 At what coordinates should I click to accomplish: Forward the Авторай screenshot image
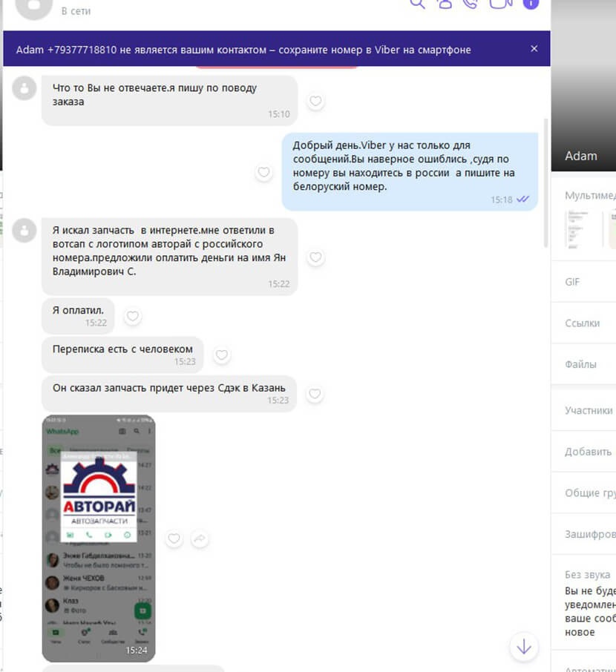pyautogui.click(x=199, y=539)
